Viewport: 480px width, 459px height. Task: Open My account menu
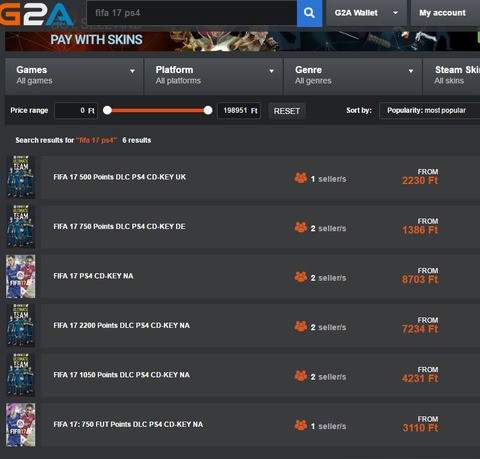point(445,13)
